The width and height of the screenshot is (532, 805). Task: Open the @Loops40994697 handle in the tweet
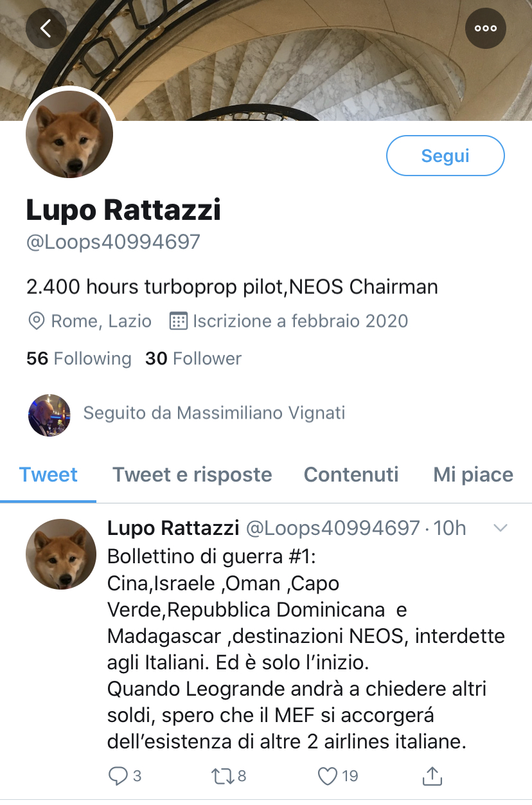[x=333, y=529]
